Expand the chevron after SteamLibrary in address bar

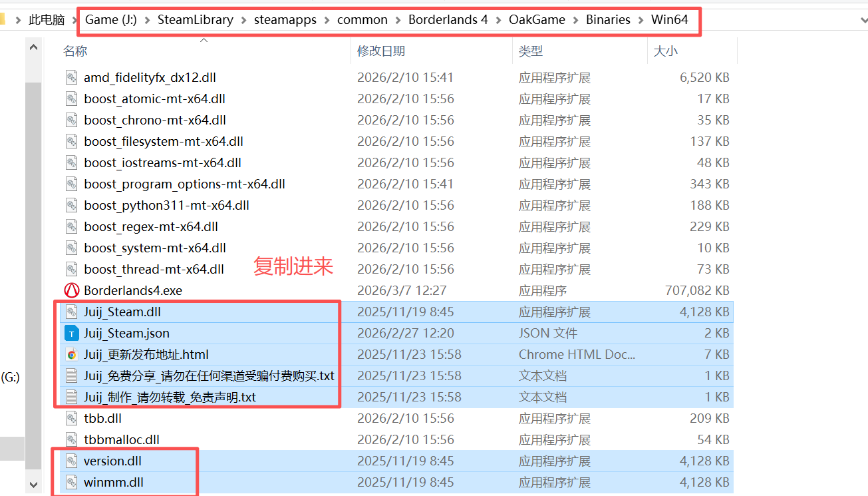click(x=243, y=20)
